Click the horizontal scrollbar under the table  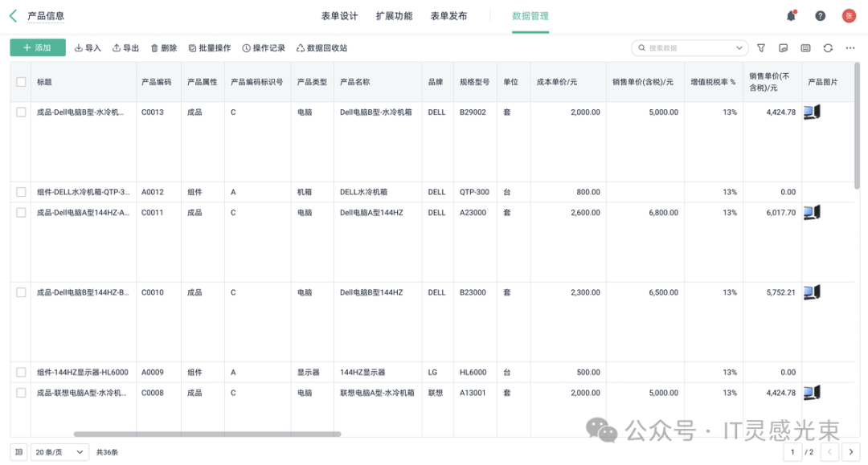coord(207,434)
